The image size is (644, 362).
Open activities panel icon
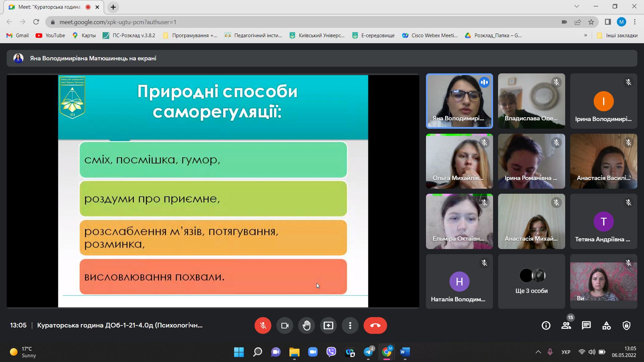pyautogui.click(x=606, y=325)
